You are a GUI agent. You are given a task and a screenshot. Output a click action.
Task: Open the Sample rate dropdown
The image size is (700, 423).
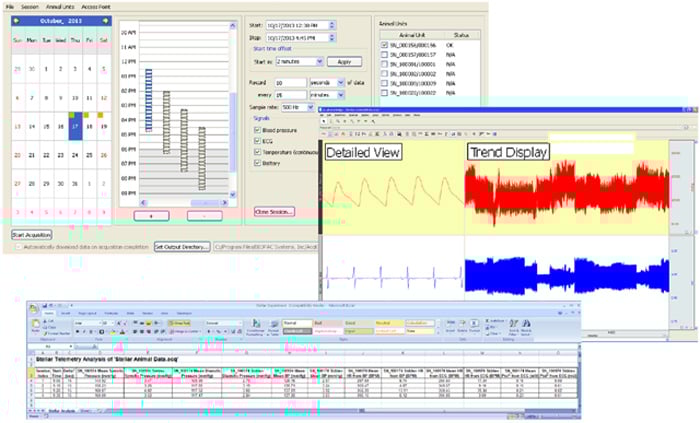coord(310,107)
